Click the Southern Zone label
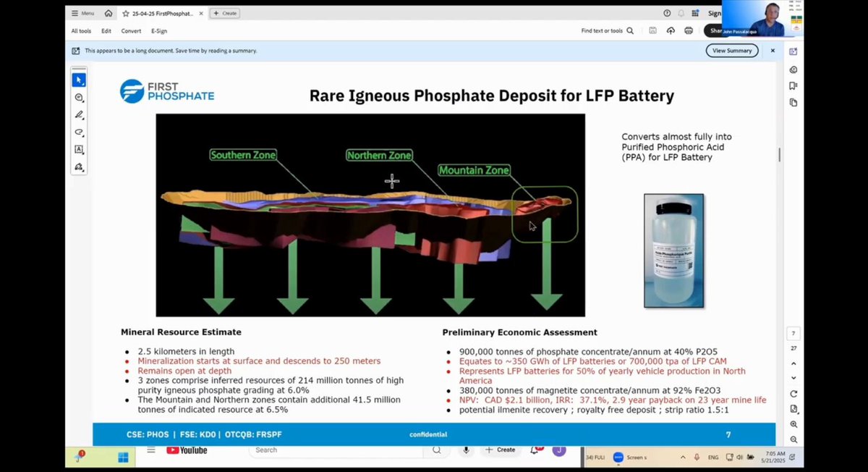This screenshot has height=472, width=868. (x=243, y=155)
